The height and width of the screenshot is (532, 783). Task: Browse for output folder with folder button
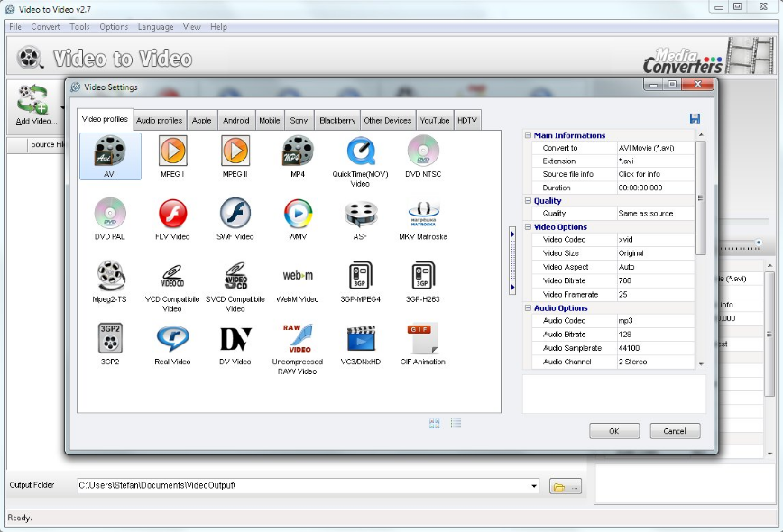coord(567,487)
